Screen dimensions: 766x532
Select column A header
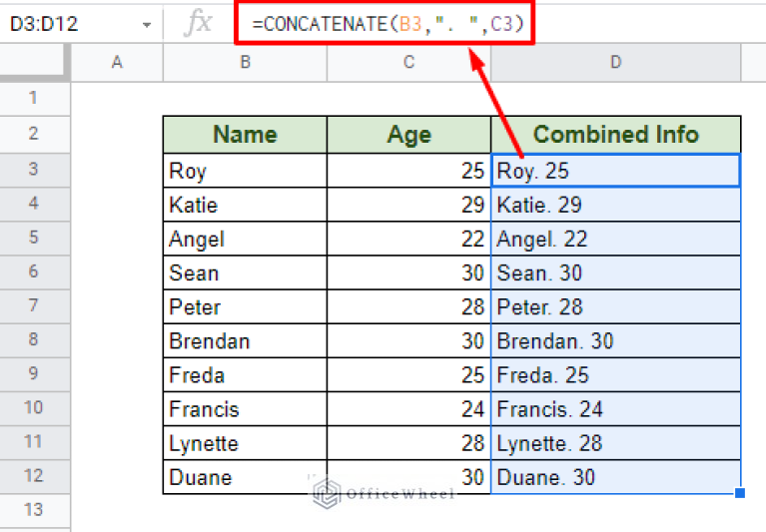tap(117, 62)
